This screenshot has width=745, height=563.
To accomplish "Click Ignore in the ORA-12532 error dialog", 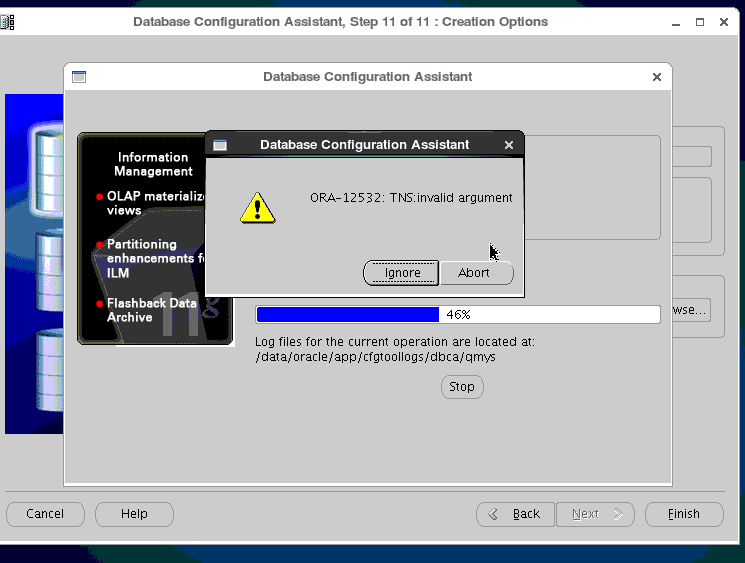I will point(401,273).
